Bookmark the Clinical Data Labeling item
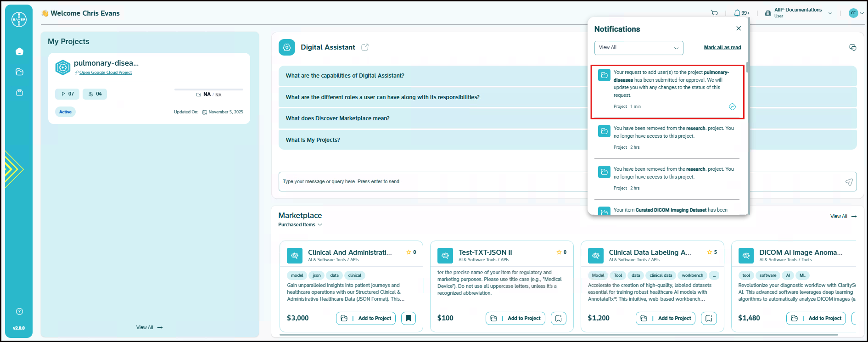868x342 pixels. 709,318
